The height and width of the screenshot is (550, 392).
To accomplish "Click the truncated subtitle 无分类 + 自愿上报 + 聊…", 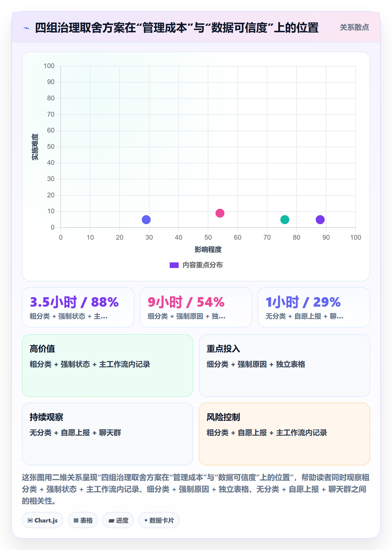I will pos(304,316).
